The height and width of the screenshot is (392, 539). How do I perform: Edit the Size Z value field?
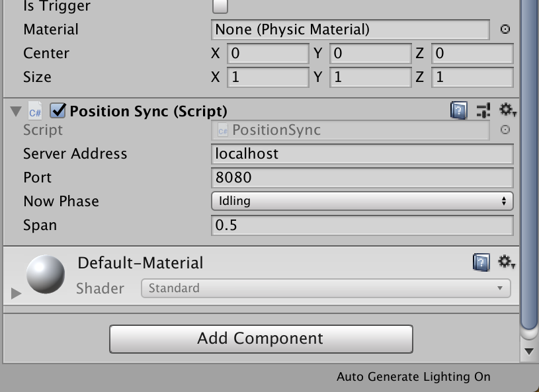point(472,77)
